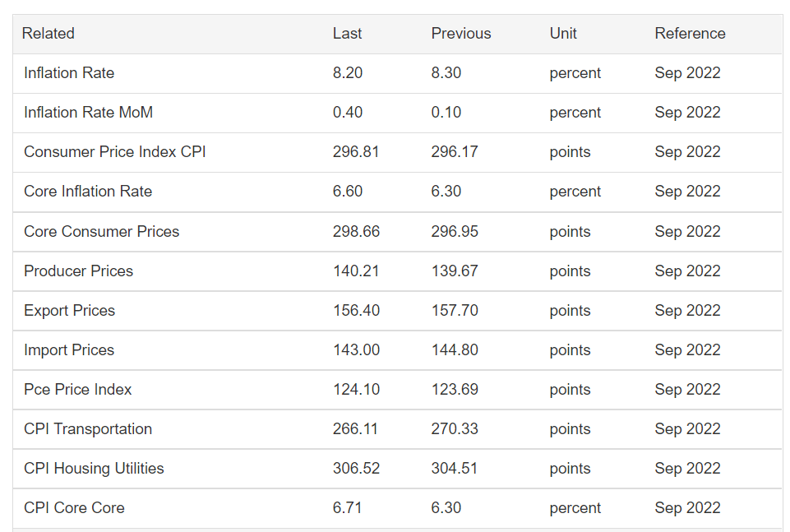Click the Previous column header

[461, 33]
